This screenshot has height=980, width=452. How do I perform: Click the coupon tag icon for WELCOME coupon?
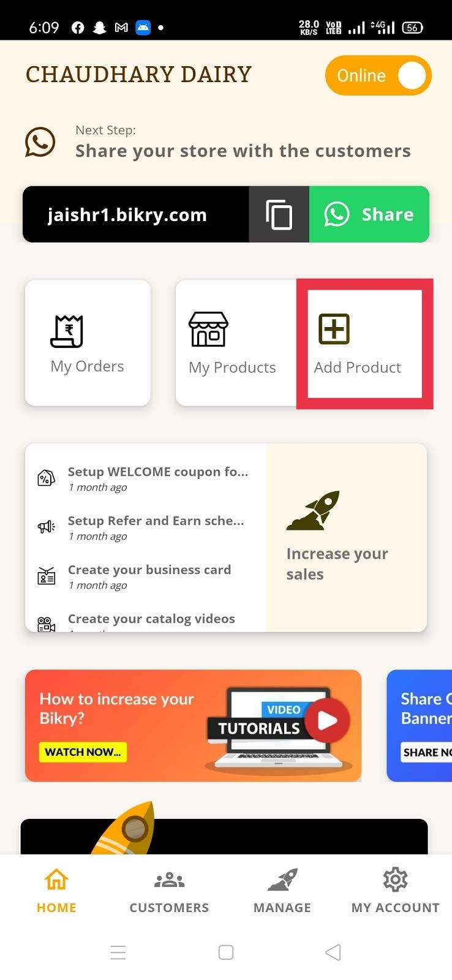click(47, 478)
